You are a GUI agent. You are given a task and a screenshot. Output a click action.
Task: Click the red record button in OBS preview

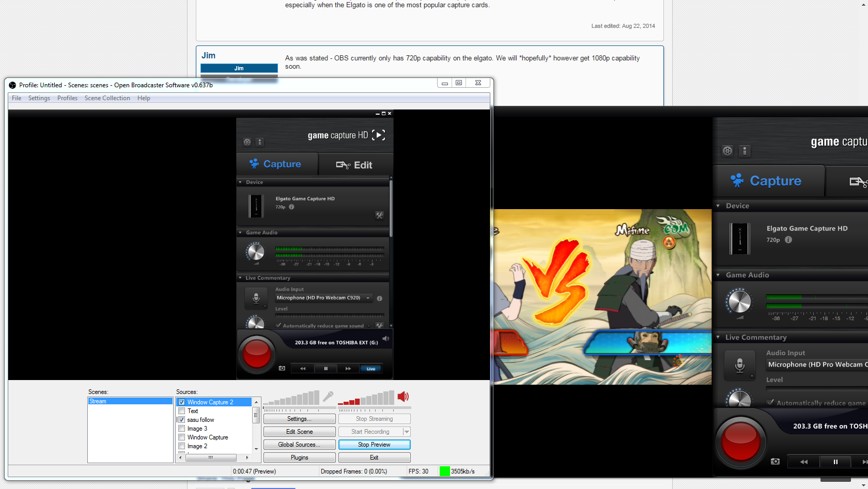pos(257,354)
